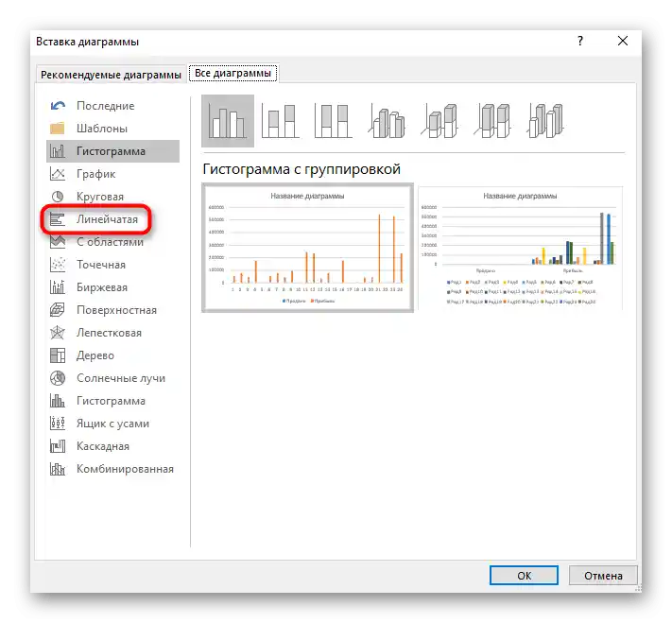Cancel with the Отмена button
Viewport: 672px width, 623px height.
603,576
